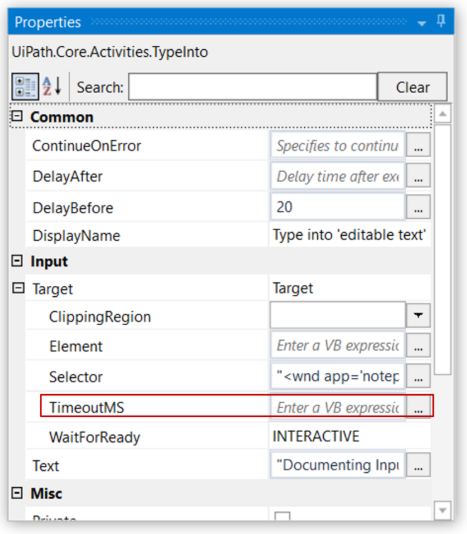This screenshot has height=534, width=467.
Task: Open ellipsis editor for Element
Action: coord(418,345)
